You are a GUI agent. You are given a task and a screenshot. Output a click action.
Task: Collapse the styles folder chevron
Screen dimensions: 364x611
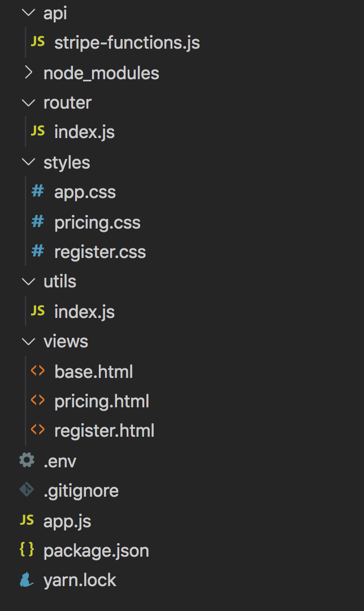tap(27, 162)
